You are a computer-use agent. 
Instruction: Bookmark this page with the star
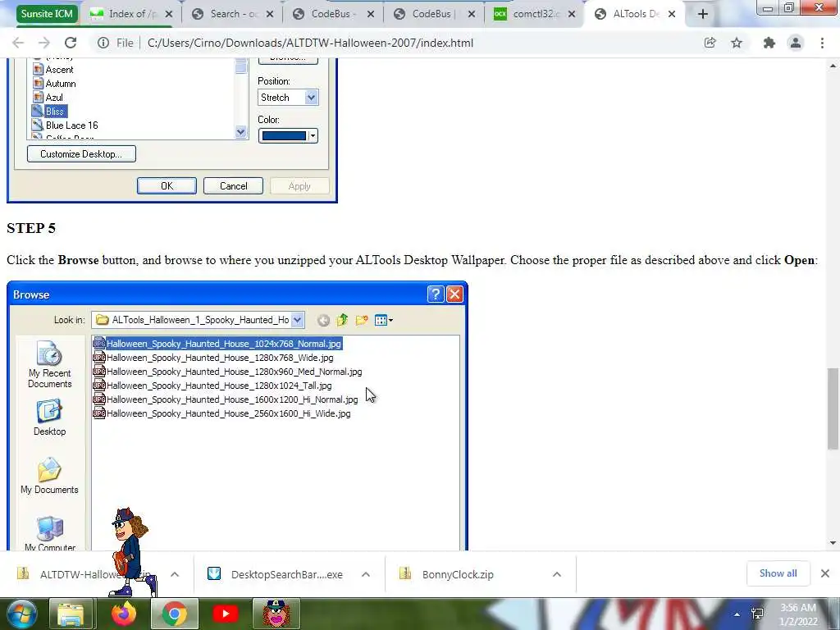737,43
